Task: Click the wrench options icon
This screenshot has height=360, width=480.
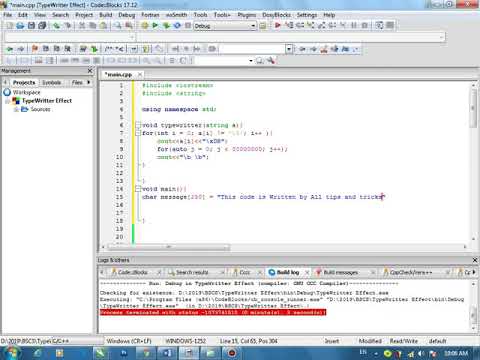Action: [271, 61]
